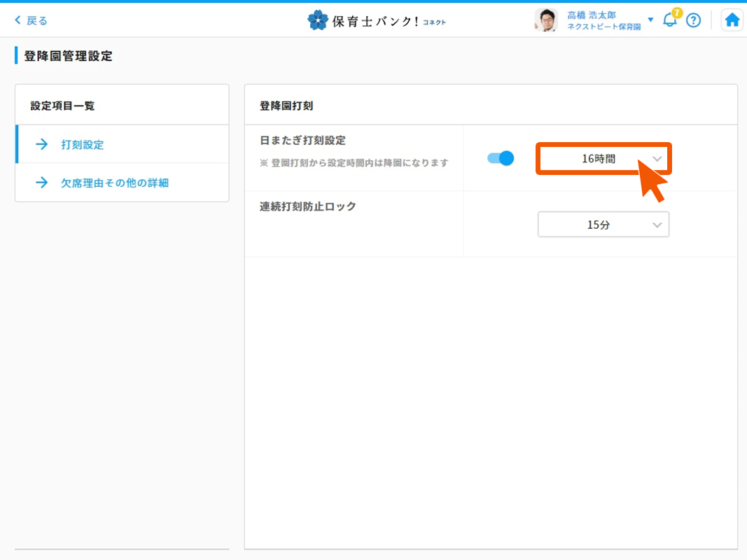Go to home via the house icon
The width and height of the screenshot is (747, 560).
(x=732, y=20)
